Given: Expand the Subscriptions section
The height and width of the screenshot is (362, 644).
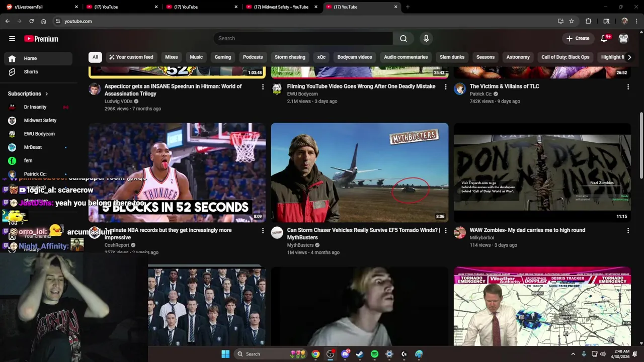Looking at the screenshot, I should click(28, 94).
